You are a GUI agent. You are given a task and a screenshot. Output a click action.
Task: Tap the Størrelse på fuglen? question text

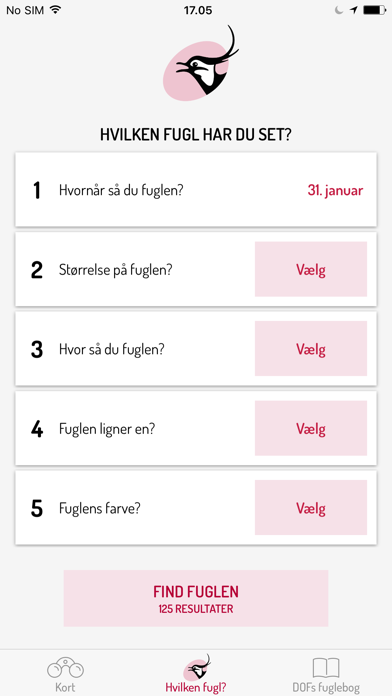pyautogui.click(x=115, y=270)
